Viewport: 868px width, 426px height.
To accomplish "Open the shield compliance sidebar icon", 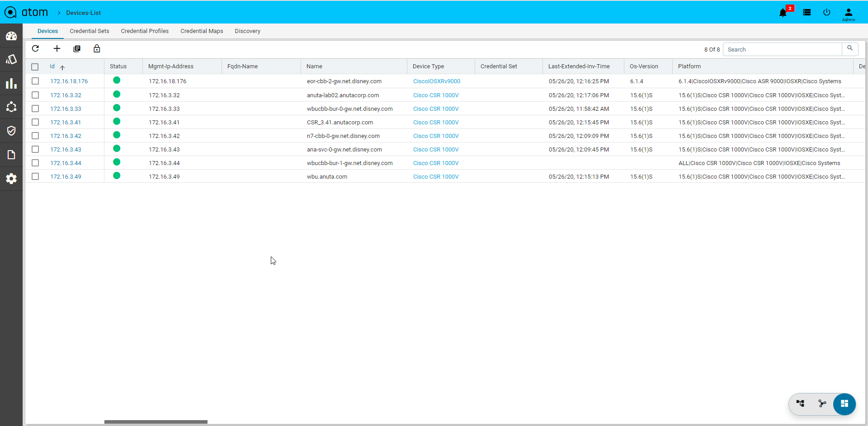I will pos(11,131).
